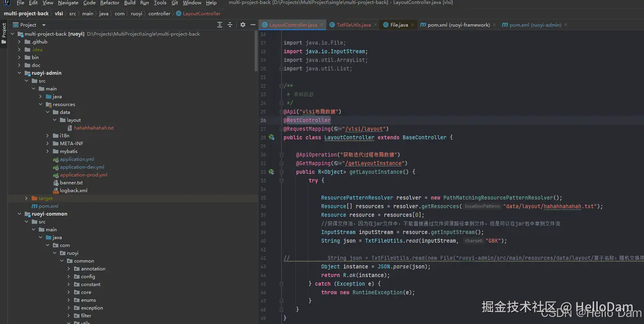Click gutter icon beside getLayoutInstance method line 32
Image resolution: width=644 pixels, height=324 pixels.
click(x=271, y=172)
